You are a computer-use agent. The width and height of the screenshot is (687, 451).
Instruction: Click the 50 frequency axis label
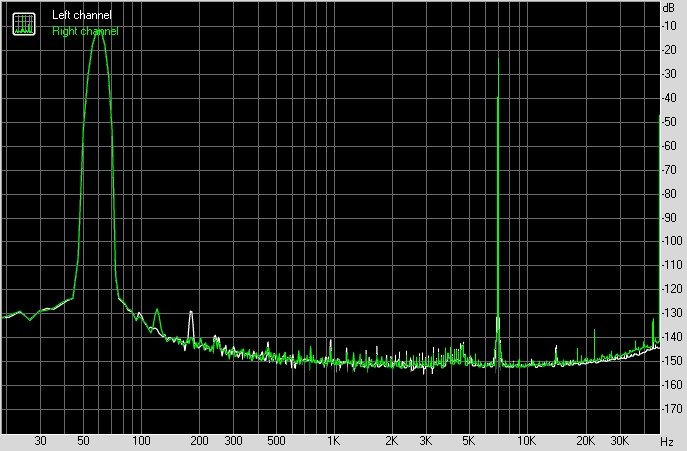[x=83, y=440]
